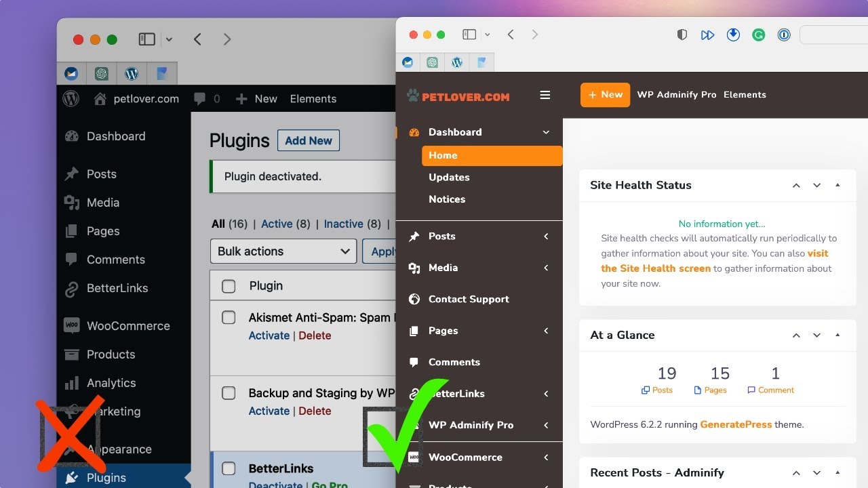Collapse the Dashboard menu chevron
Image resolution: width=868 pixels, height=488 pixels.
(x=546, y=132)
